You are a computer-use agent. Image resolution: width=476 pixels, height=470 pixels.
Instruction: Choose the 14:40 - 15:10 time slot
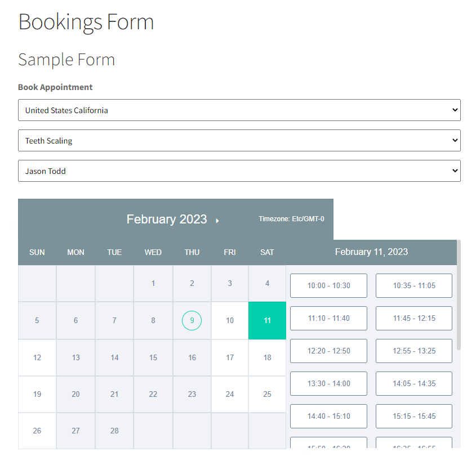[328, 416]
